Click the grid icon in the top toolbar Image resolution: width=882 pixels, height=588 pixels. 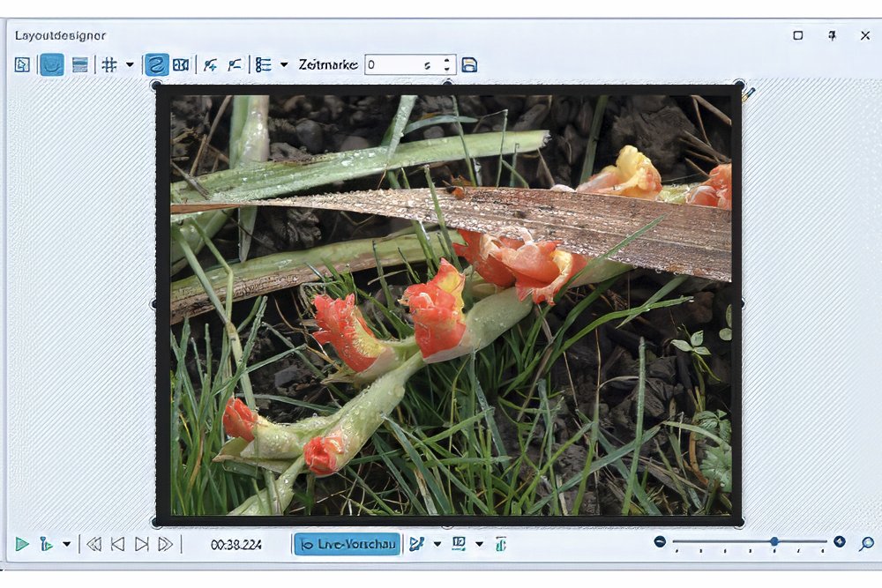coord(109,64)
